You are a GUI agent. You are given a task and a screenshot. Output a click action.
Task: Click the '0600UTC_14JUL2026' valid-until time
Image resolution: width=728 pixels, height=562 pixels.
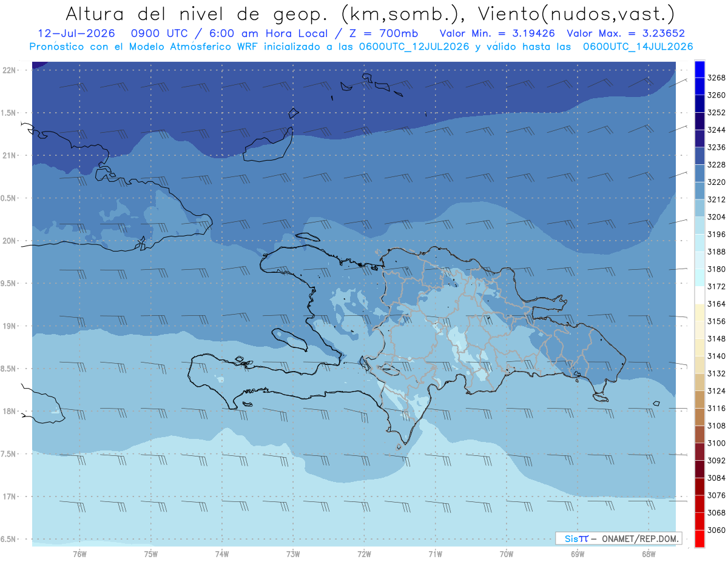point(638,47)
